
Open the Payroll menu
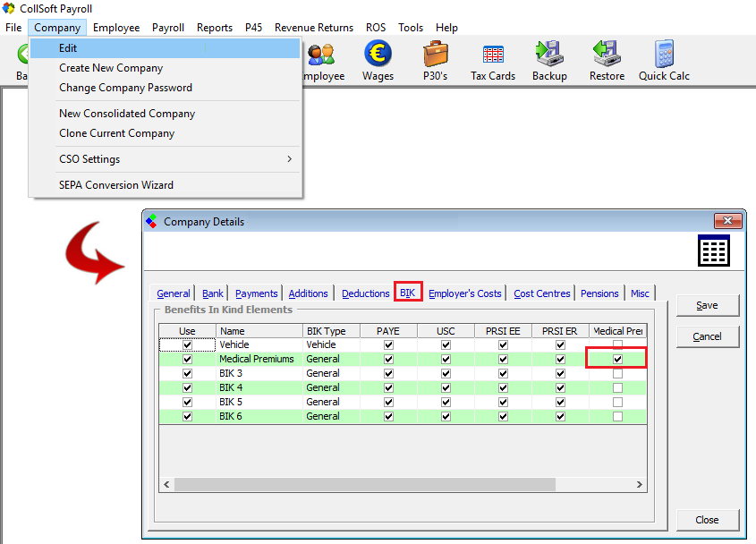click(167, 28)
